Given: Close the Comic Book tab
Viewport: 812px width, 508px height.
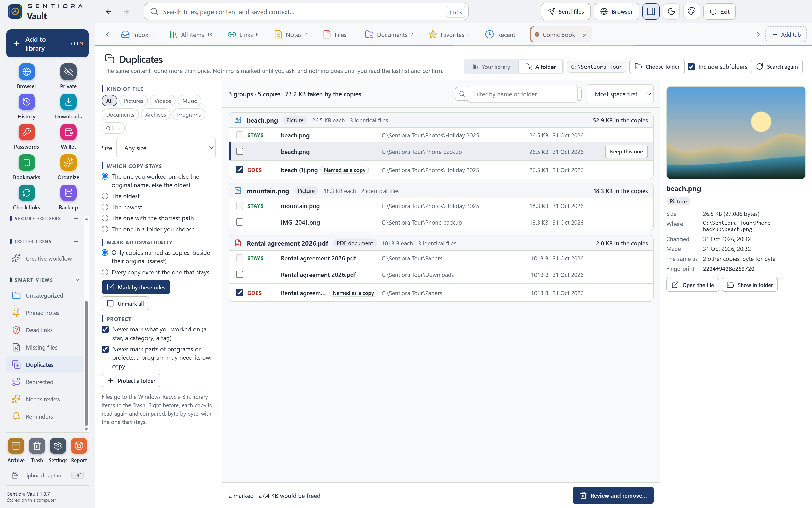Looking at the screenshot, I should pyautogui.click(x=585, y=35).
